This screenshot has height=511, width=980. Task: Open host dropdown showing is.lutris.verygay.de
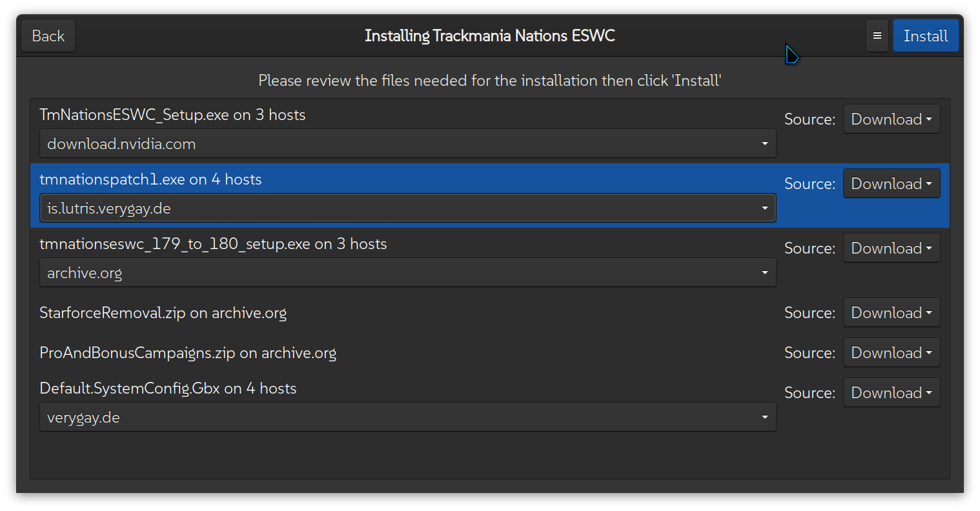coord(408,208)
